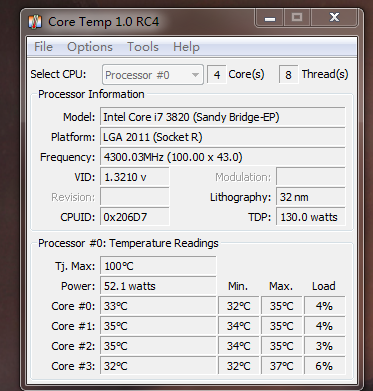Open the Help menu

186,47
